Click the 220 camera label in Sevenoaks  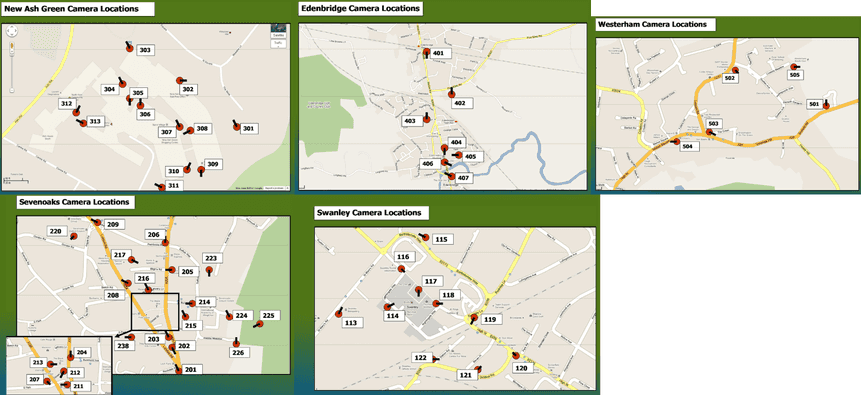[x=55, y=231]
